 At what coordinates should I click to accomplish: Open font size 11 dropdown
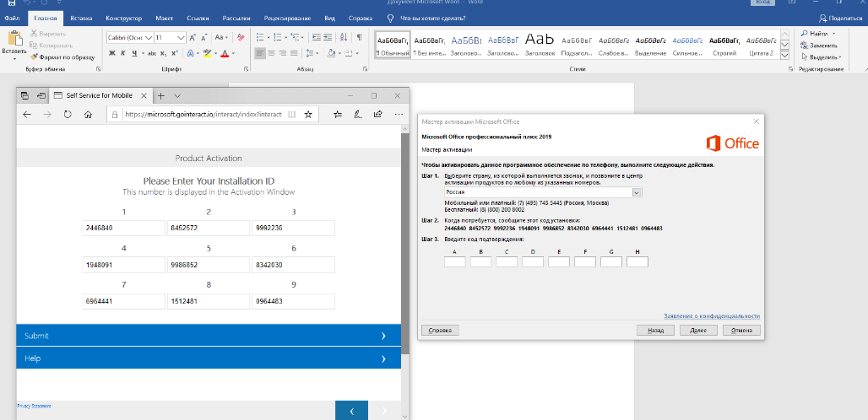(x=181, y=38)
